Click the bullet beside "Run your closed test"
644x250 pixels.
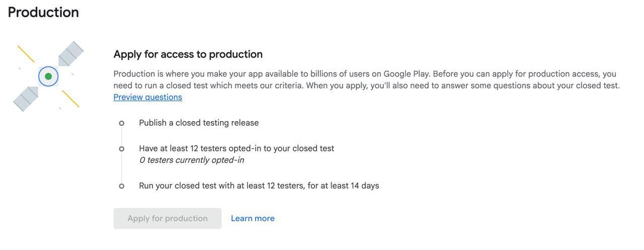[122, 186]
